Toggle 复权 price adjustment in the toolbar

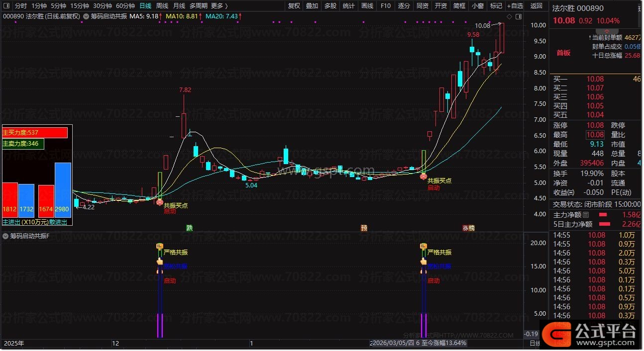(294, 6)
